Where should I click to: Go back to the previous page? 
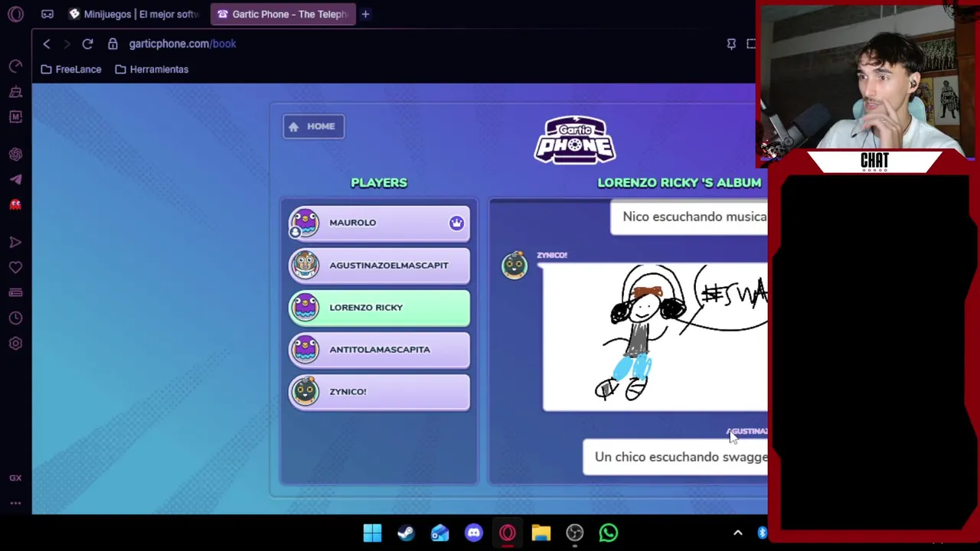click(x=47, y=44)
